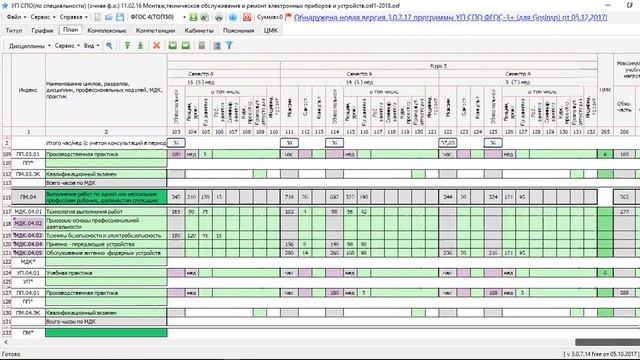Click the green download icon beside the ФГОС box
This screenshot has height=360, width=640.
click(x=193, y=17)
